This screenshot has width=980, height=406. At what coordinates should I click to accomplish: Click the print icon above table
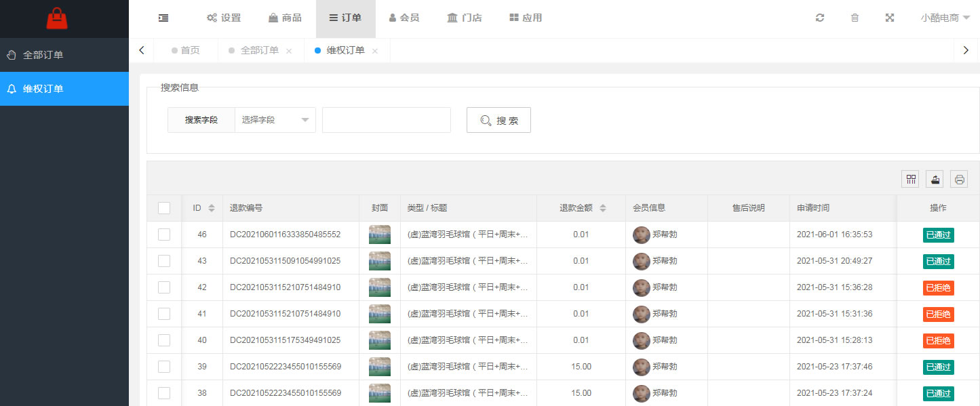click(959, 179)
